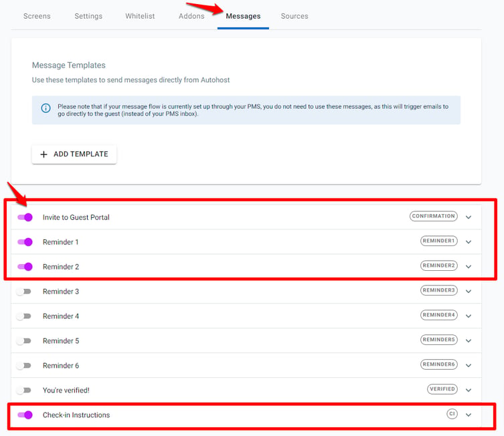Screen dimensions: 504x436
Task: Open the Screens tab
Action: coord(37,16)
